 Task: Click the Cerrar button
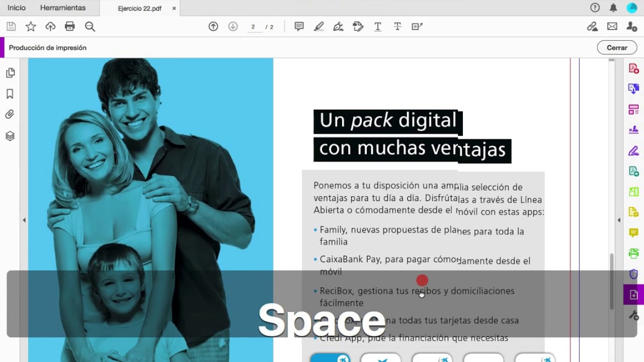coord(617,48)
